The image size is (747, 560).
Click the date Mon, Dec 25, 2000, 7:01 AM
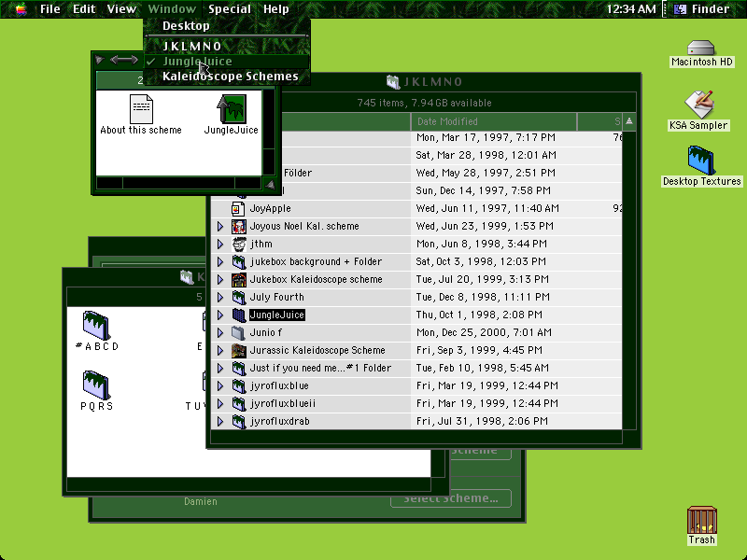(x=484, y=332)
